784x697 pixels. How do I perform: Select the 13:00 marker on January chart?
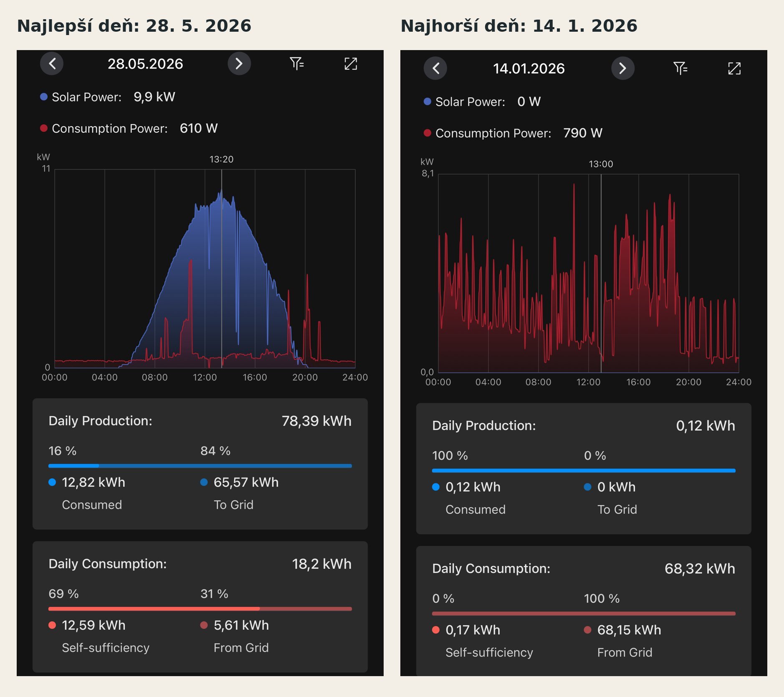click(x=601, y=164)
